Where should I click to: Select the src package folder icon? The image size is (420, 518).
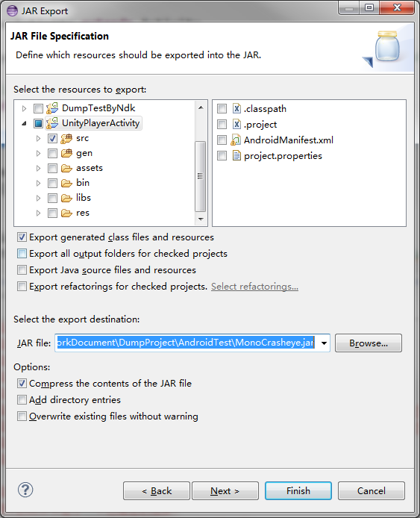[66, 138]
